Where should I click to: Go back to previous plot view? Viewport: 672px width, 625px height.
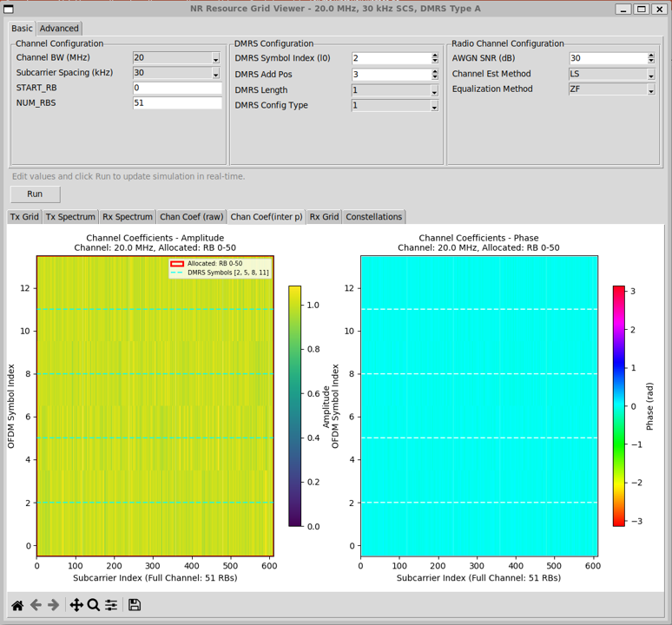pyautogui.click(x=36, y=605)
